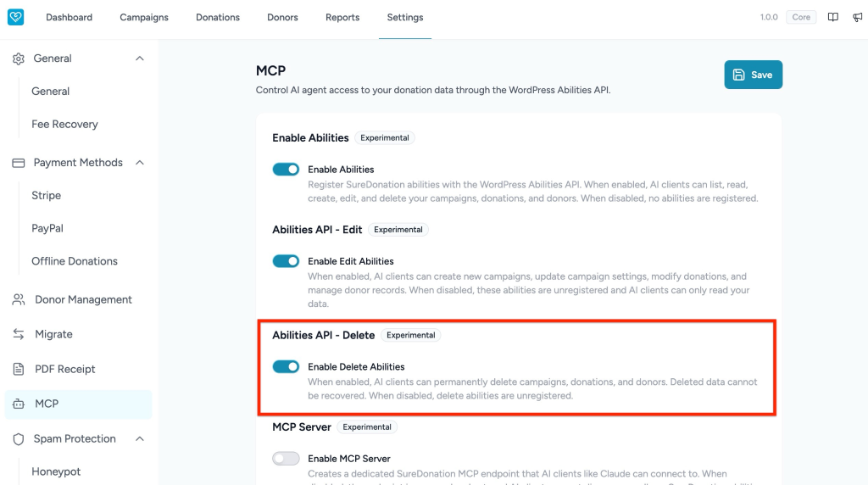Image resolution: width=868 pixels, height=485 pixels.
Task: Turn off the Enable Edit Abilities toggle
Action: click(286, 261)
